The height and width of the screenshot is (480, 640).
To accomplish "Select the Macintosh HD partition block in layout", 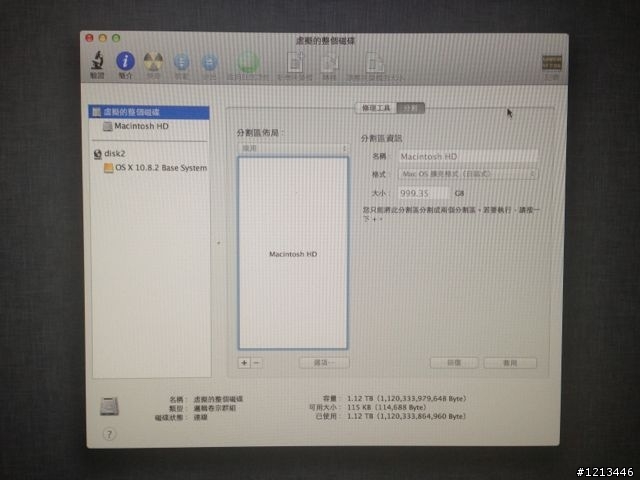I will point(293,253).
